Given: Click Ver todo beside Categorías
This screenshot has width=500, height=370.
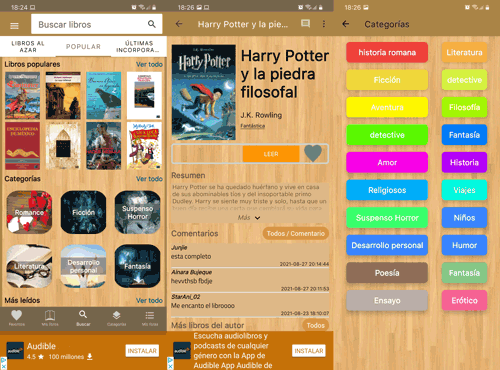Looking at the screenshot, I should point(149,179).
